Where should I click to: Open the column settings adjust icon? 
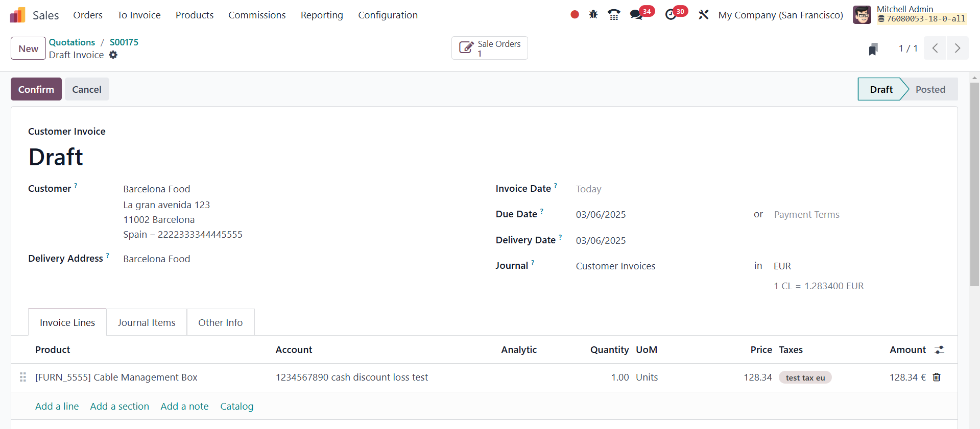939,350
